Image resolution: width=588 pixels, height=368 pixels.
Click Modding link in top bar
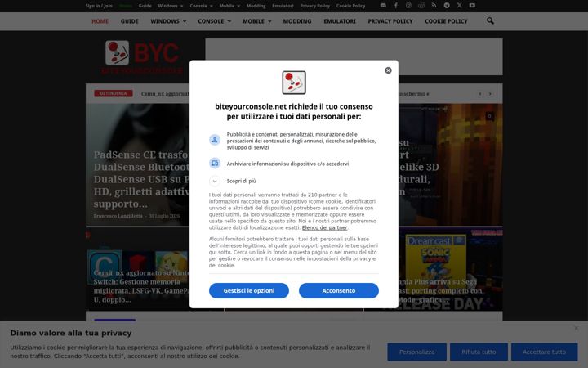(256, 6)
